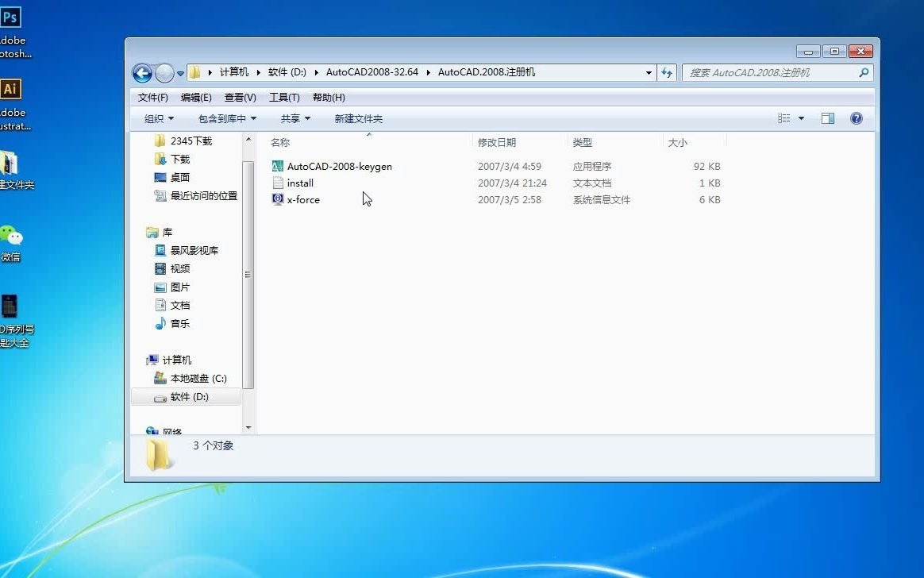This screenshot has height=578, width=924.
Task: Sort files by the 名称 column header
Action: [281, 142]
